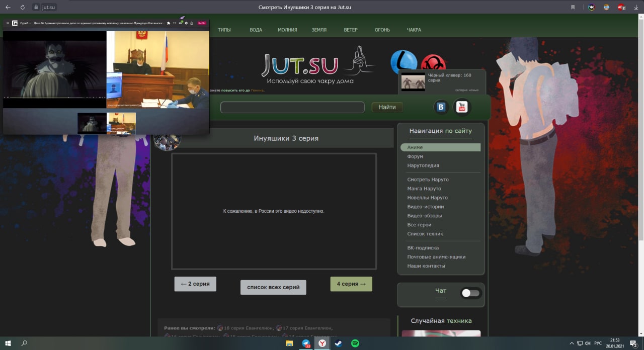This screenshot has height=350, width=644.
Task: Click the lock icon in the pop-out window toolbar
Action: click(x=192, y=23)
